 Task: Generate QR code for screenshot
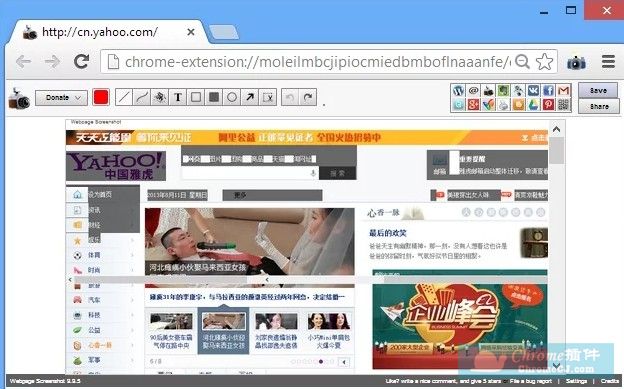[x=564, y=105]
